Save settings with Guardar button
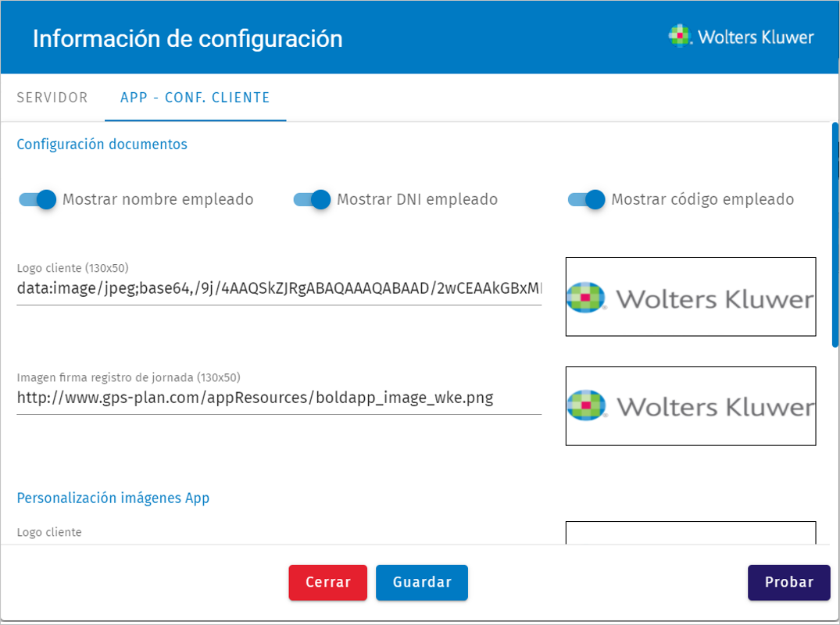Viewport: 840px width, 625px height. click(x=422, y=582)
